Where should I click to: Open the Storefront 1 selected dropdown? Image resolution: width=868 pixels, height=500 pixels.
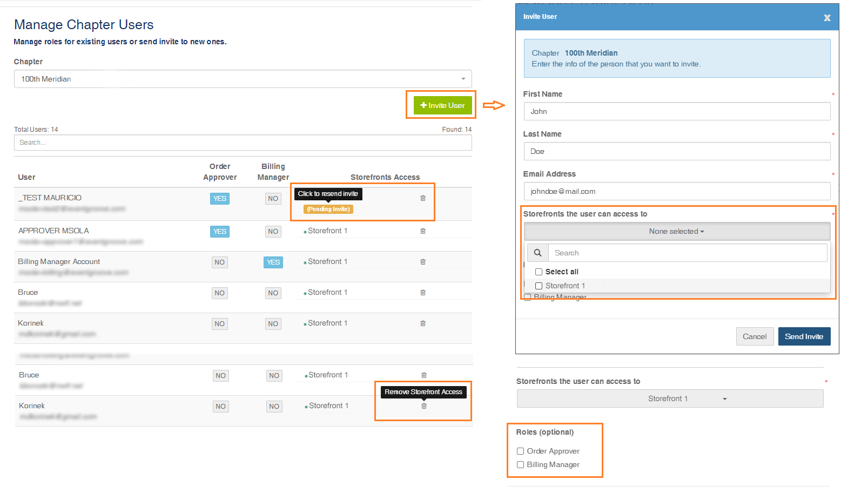tap(670, 398)
